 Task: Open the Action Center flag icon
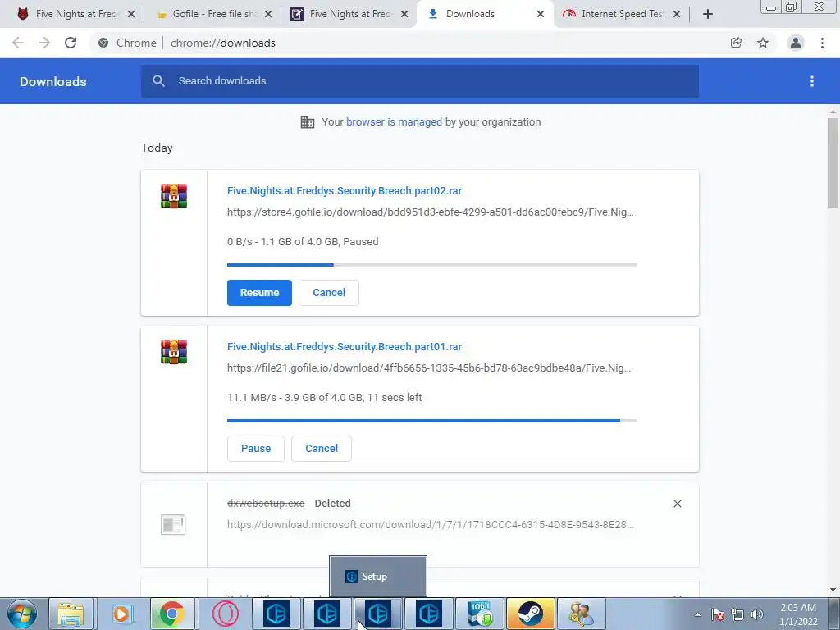point(718,614)
